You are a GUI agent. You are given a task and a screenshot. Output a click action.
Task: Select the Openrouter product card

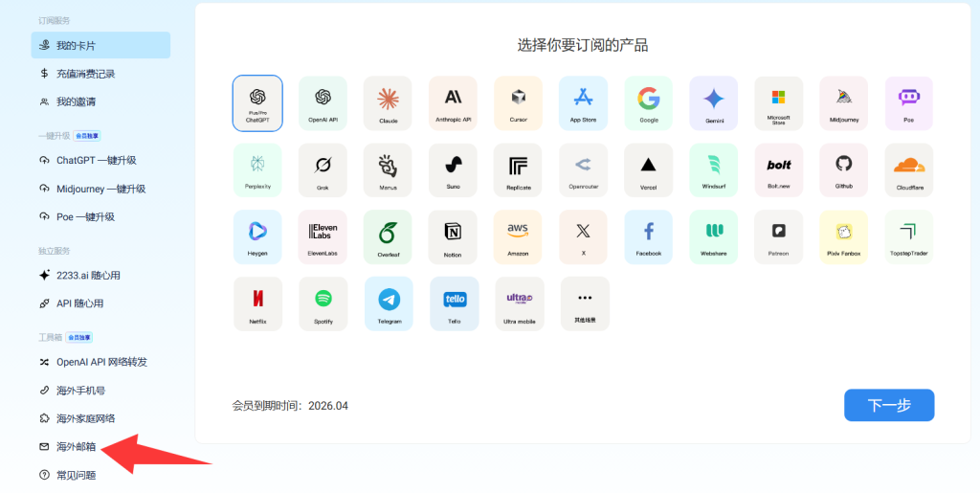[x=583, y=170]
